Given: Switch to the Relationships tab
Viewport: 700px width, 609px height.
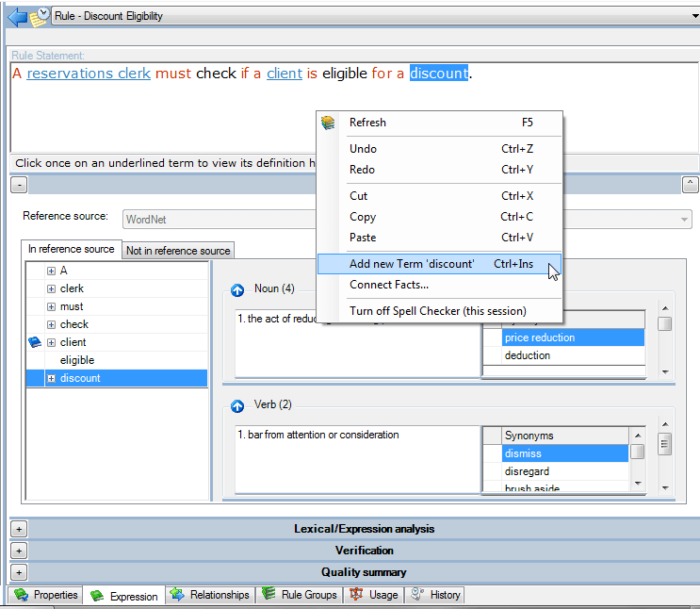Looking at the screenshot, I should point(210,595).
